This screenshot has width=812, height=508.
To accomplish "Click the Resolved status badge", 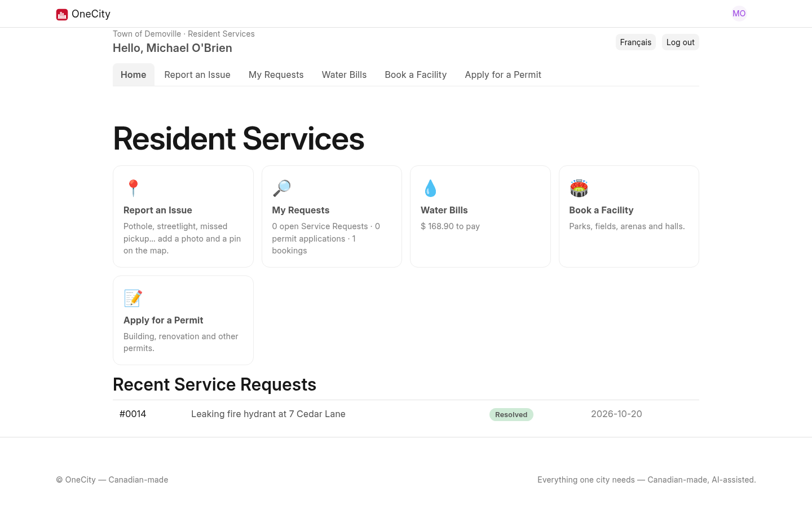I will [511, 414].
